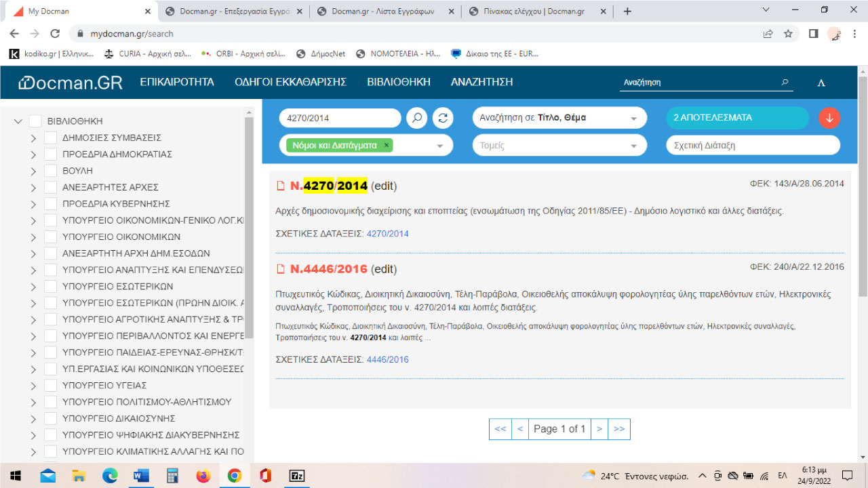Open the user account icon in the header
This screenshot has width=868, height=488.
(821, 81)
